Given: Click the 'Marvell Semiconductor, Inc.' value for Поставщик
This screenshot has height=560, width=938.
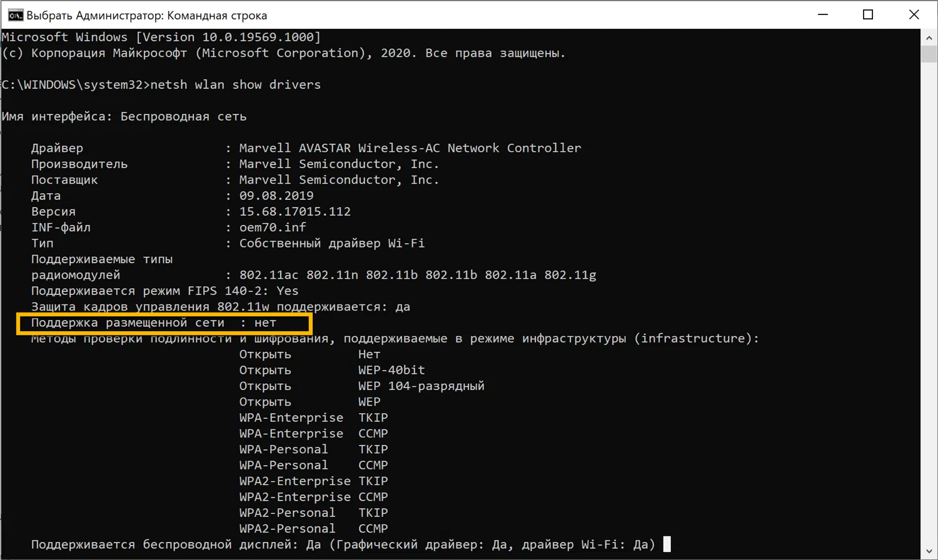Looking at the screenshot, I should pos(340,180).
